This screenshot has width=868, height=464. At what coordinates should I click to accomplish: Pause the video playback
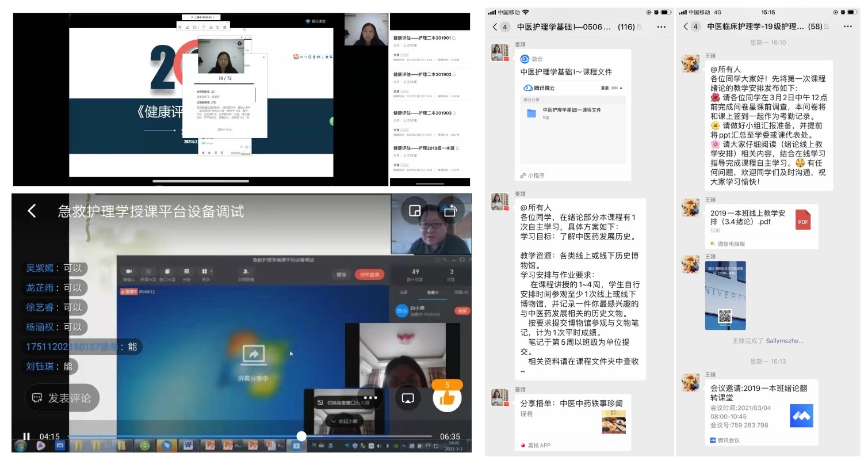coord(26,436)
